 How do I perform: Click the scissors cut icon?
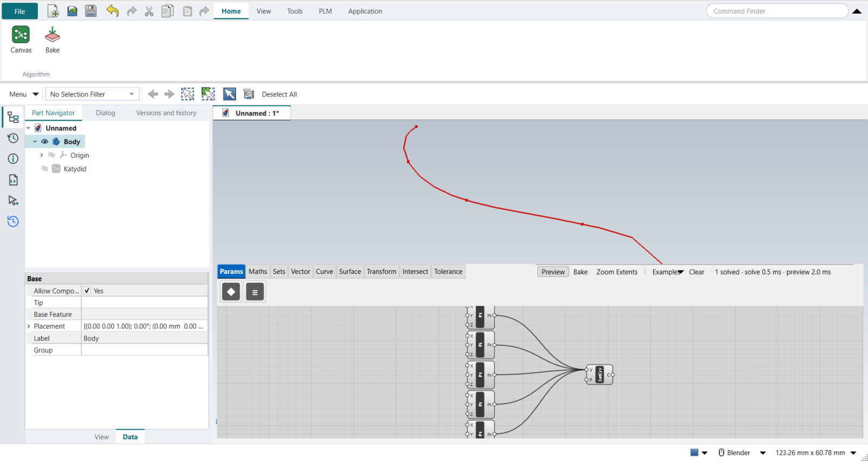(149, 11)
